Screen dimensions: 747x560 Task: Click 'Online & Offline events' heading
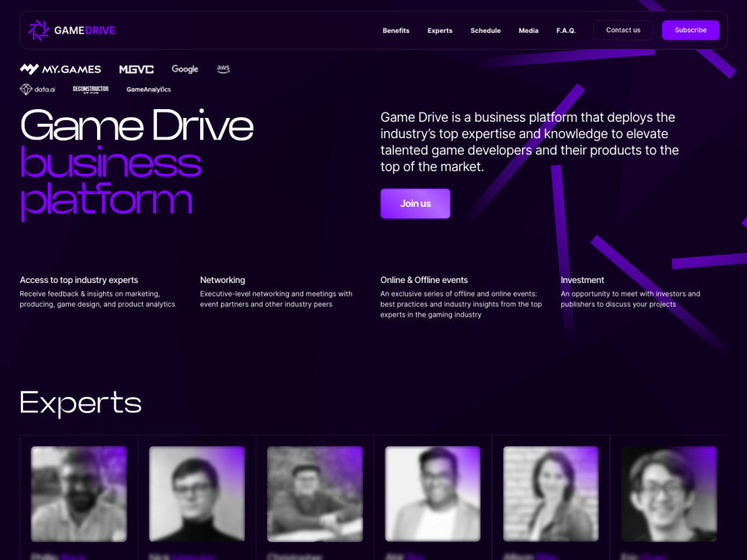[424, 280]
